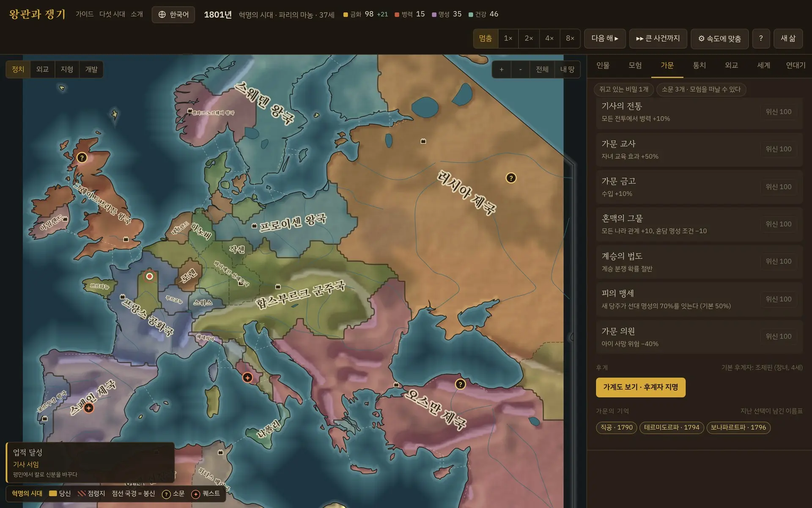The image size is (812, 508).
Task: Open the quest marker in Italy
Action: tap(247, 377)
